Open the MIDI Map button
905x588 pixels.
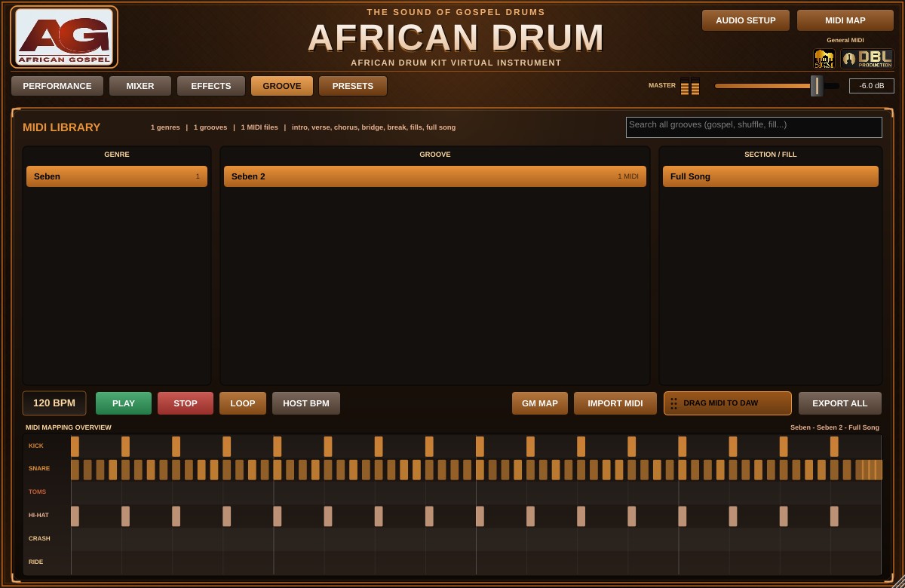845,20
